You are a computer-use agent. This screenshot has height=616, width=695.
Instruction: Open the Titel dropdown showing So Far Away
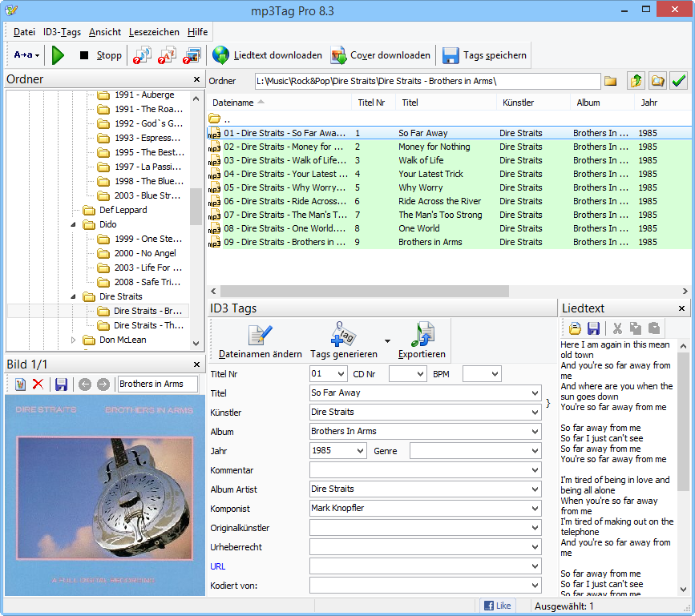click(x=535, y=393)
